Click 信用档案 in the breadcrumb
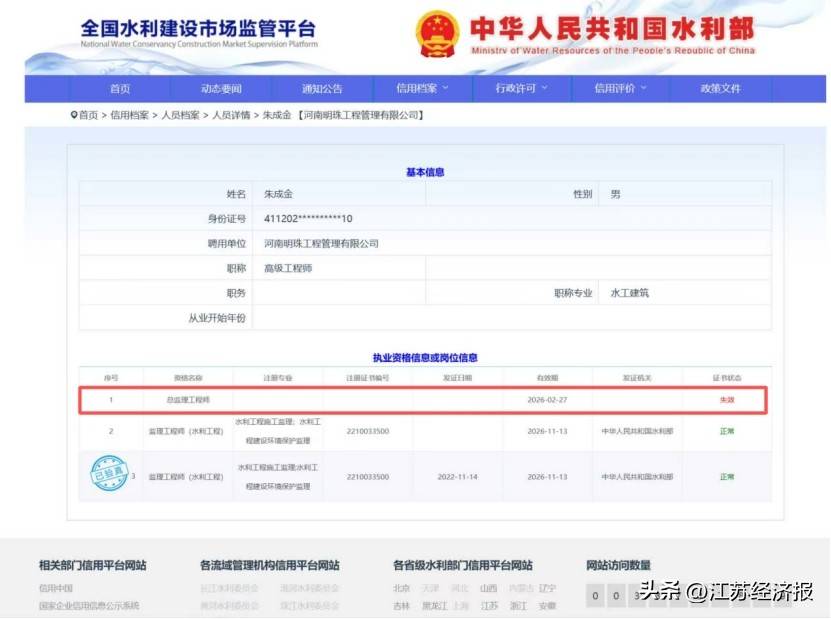The height and width of the screenshot is (619, 831). click(129, 115)
